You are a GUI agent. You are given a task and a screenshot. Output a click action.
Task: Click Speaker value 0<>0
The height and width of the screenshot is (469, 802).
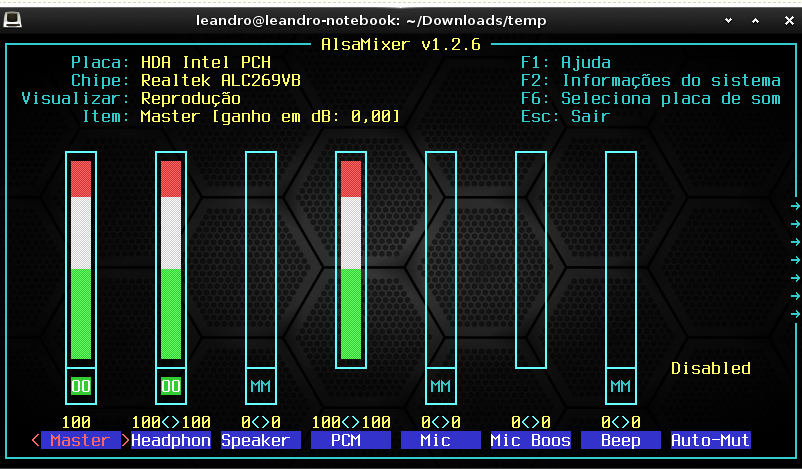click(261, 422)
